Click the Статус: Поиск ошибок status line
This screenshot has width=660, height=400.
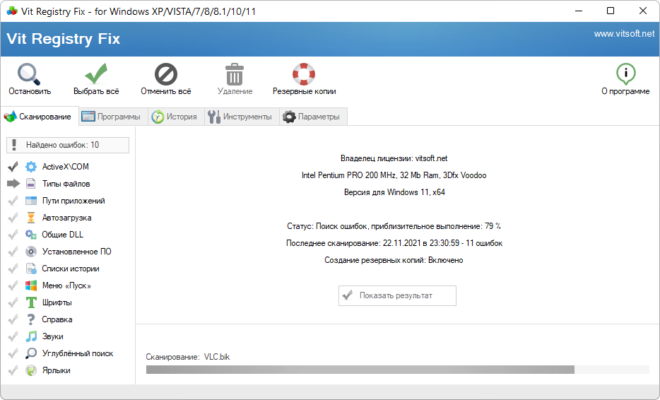[394, 226]
